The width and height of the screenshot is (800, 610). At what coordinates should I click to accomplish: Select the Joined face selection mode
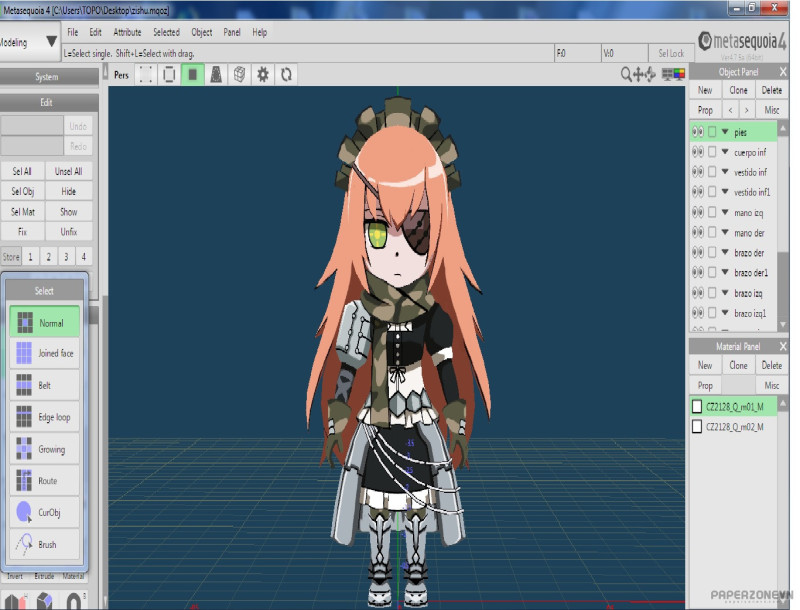click(x=46, y=354)
